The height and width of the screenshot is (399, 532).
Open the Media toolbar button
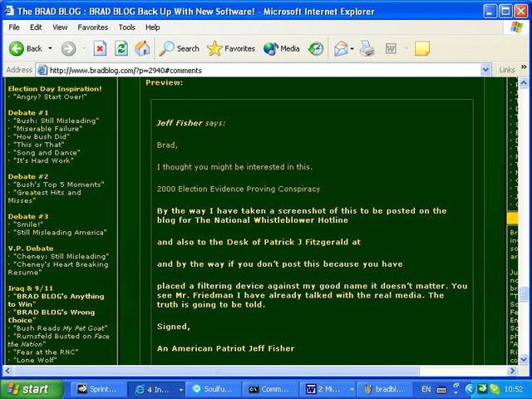(281, 48)
